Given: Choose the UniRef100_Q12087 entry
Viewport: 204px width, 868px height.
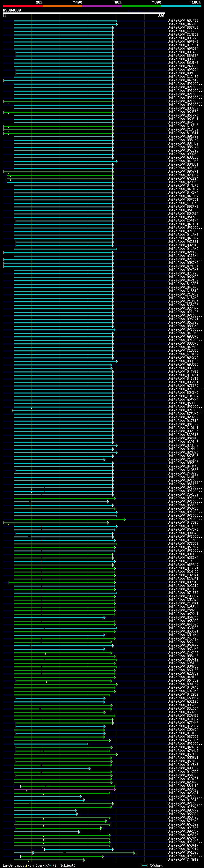Looking at the screenshot, I should [x=183, y=727].
